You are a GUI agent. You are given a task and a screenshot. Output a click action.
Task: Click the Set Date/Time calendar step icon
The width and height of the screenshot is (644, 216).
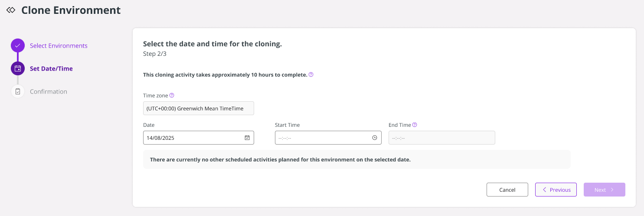(18, 68)
